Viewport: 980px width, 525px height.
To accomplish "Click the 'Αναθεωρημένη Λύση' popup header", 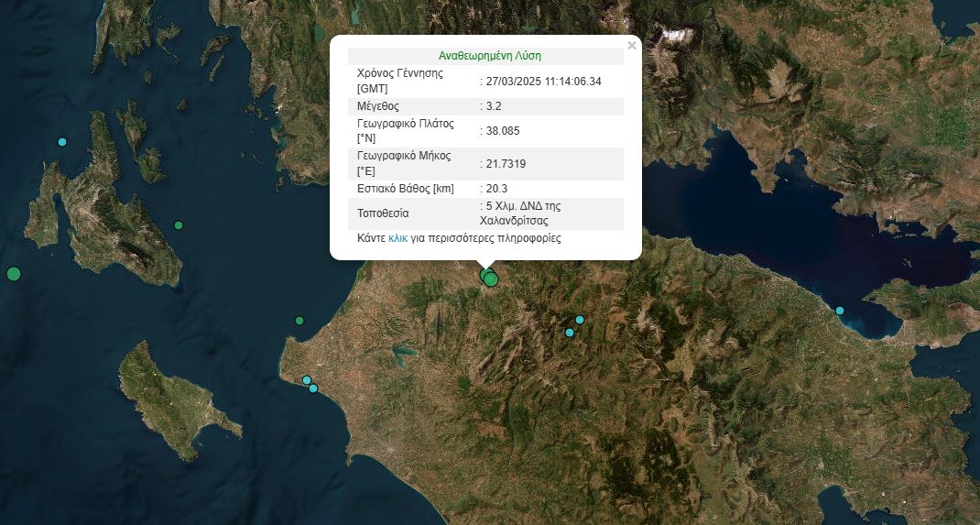I will coord(489,56).
